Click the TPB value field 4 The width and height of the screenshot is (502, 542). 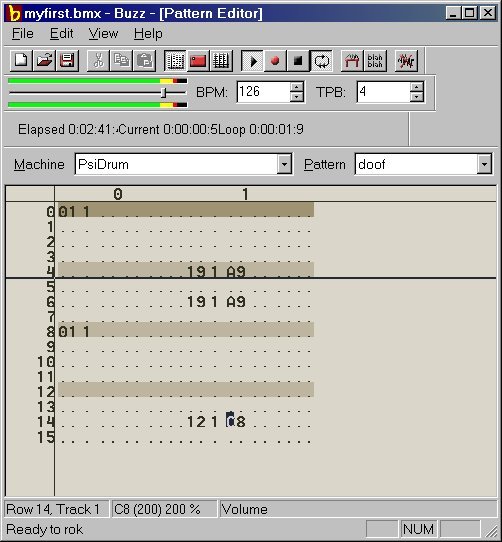[x=384, y=92]
